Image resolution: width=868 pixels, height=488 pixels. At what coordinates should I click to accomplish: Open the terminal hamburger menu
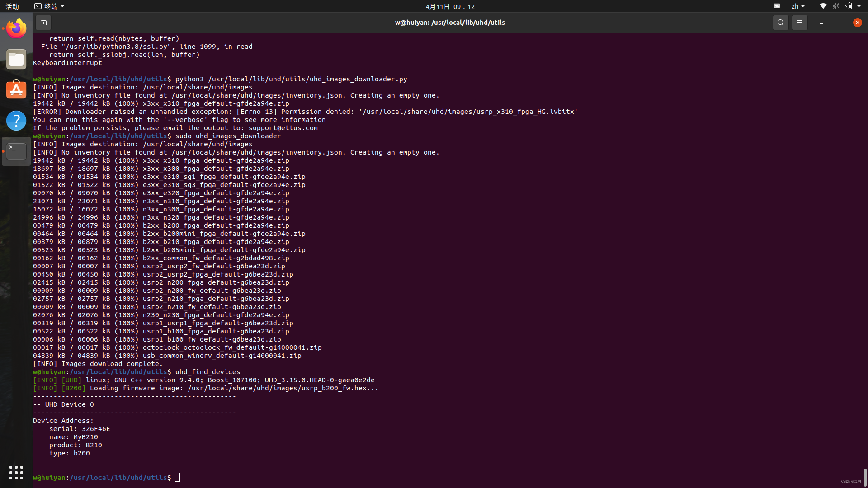[x=799, y=22]
